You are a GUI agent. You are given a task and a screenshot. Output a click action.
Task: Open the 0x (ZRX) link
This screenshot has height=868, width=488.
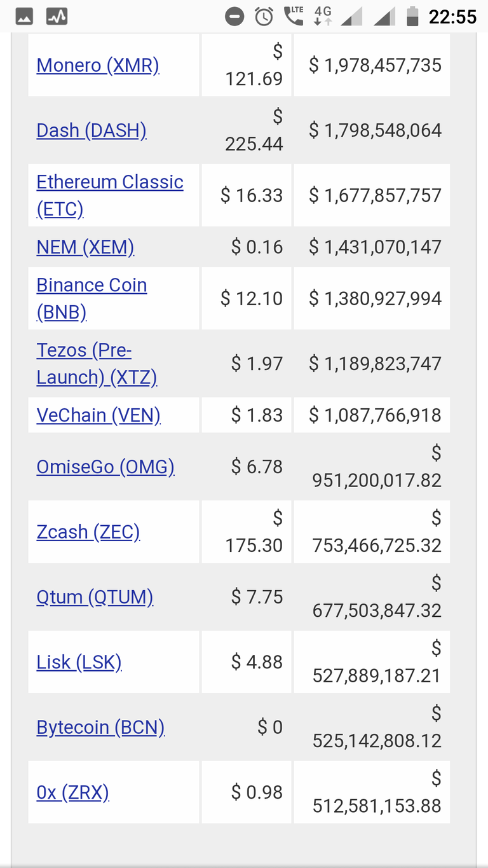(x=73, y=792)
